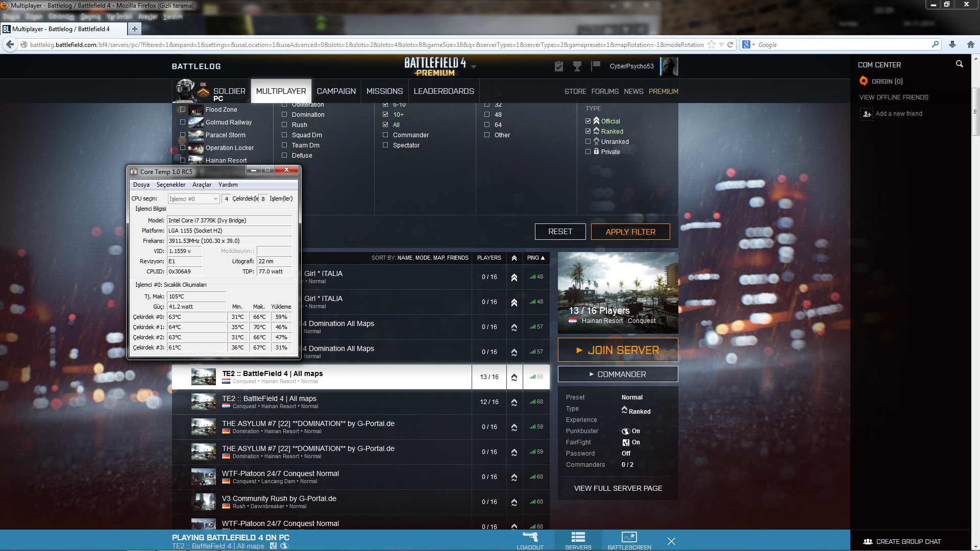
Task: Open the LEADERBOARDS tab
Action: pos(444,91)
